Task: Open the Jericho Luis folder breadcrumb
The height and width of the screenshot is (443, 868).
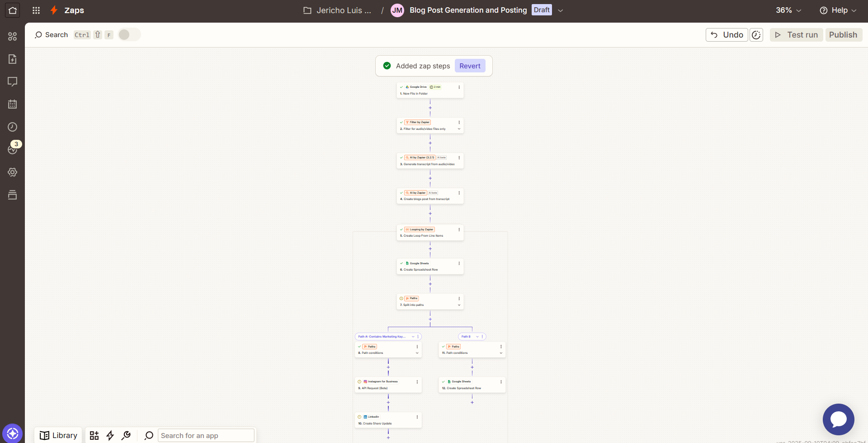Action: [x=337, y=10]
